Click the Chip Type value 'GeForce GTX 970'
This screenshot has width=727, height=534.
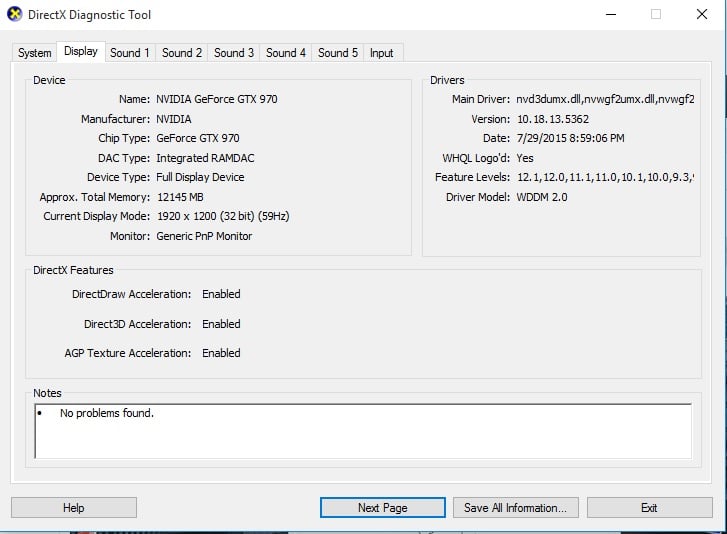[198, 138]
